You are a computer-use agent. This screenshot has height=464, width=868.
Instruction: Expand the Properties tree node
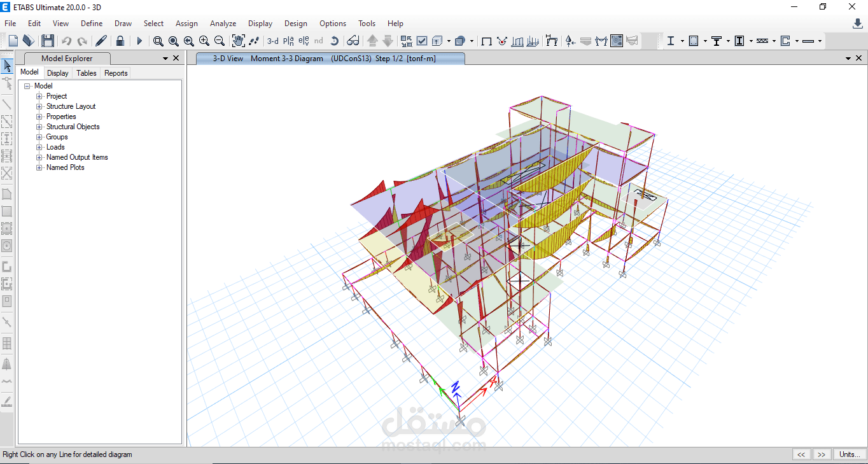[39, 116]
